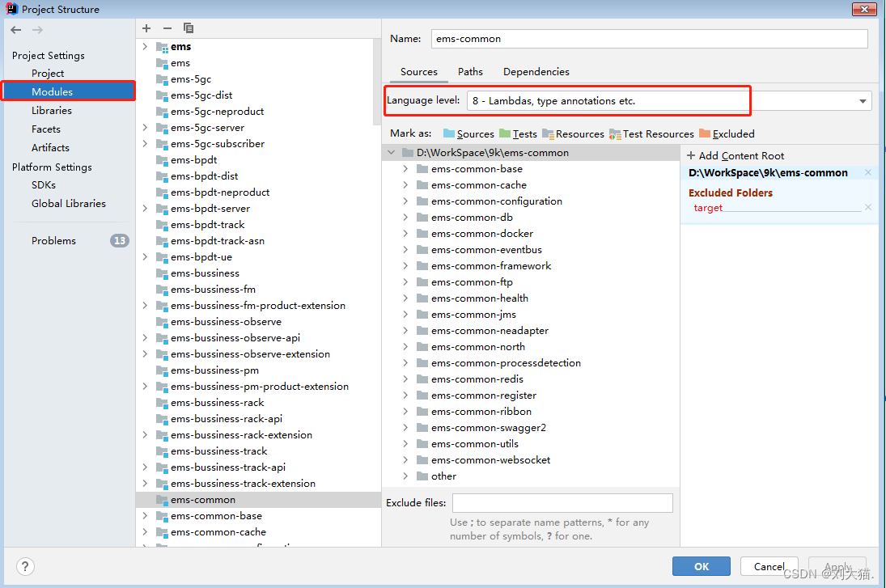Switch to the Sources tab
The width and height of the screenshot is (886, 588).
click(x=418, y=72)
